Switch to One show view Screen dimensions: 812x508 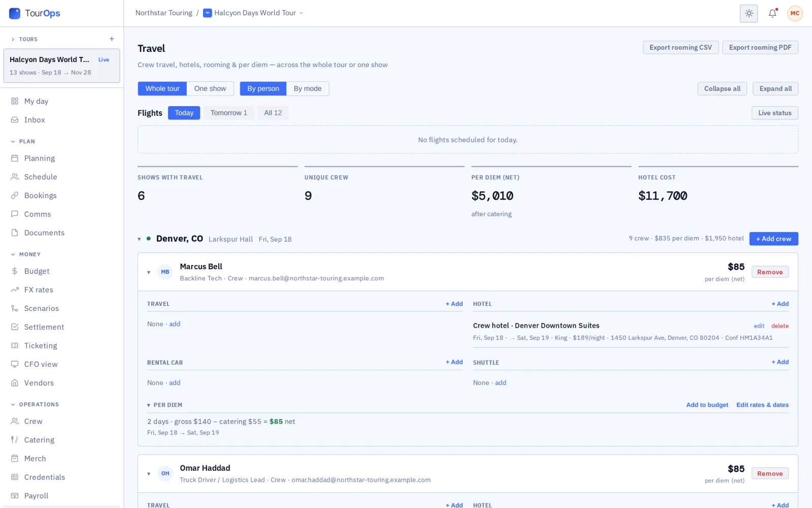click(x=210, y=88)
